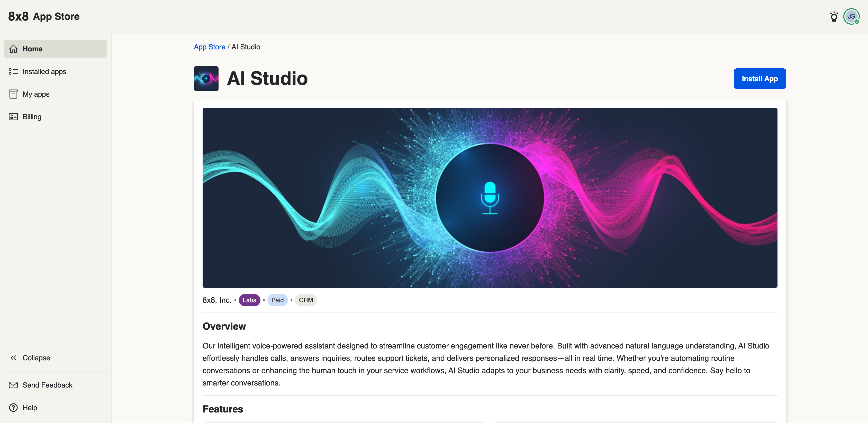Image resolution: width=868 pixels, height=423 pixels.
Task: Click the AI Studio breadcrumb text
Action: click(x=246, y=47)
